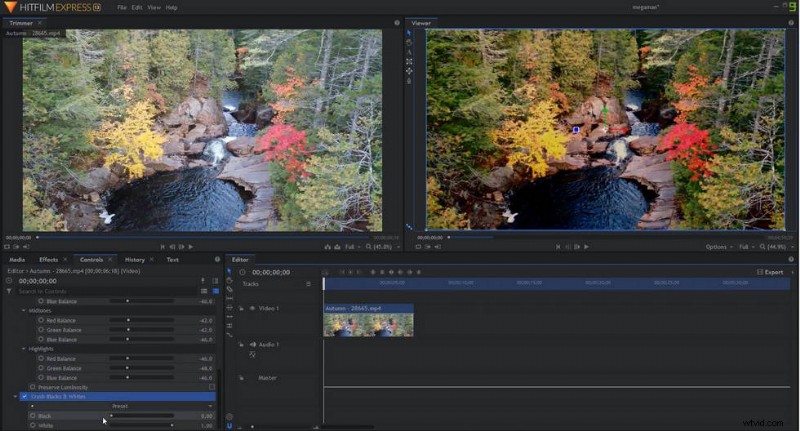Select the Selection tool in Editor toolbar
This screenshot has height=431, width=800.
229,271
